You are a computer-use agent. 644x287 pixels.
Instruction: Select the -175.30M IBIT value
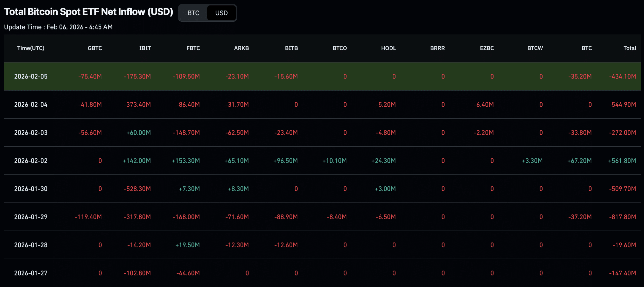tap(137, 76)
